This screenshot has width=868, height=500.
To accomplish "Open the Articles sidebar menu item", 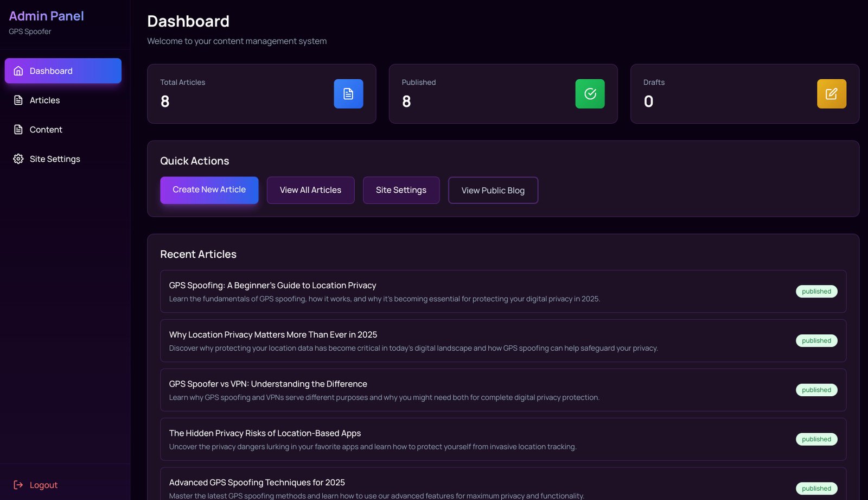I will [x=45, y=100].
